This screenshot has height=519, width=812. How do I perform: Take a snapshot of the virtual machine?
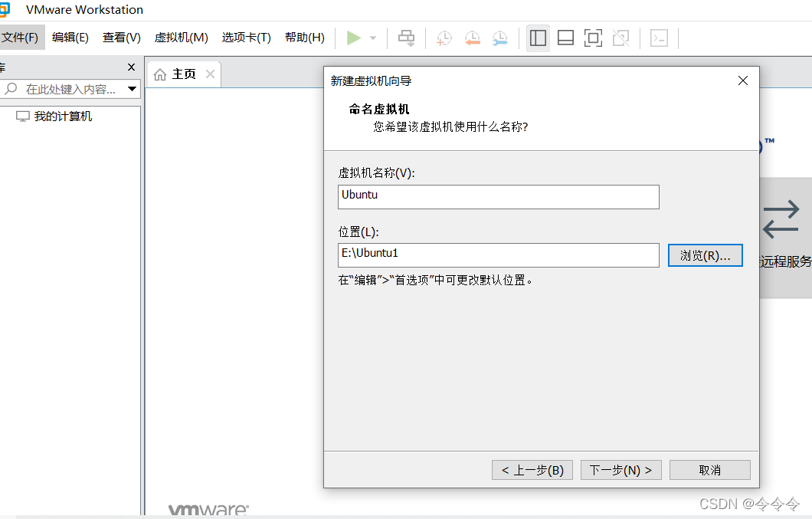[444, 38]
